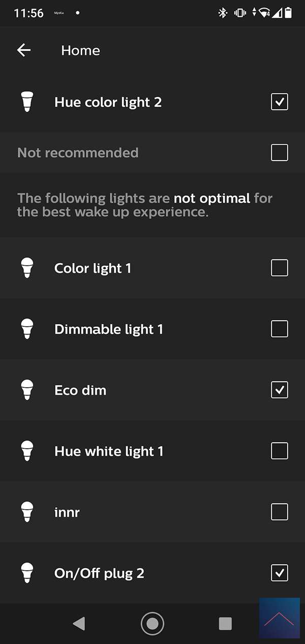
Task: Tap bulb icon beside Dimmable light 1
Action: pyautogui.click(x=27, y=329)
